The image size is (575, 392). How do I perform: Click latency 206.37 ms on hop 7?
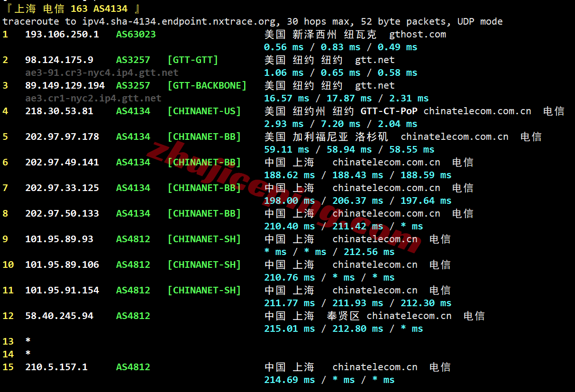[x=358, y=201]
